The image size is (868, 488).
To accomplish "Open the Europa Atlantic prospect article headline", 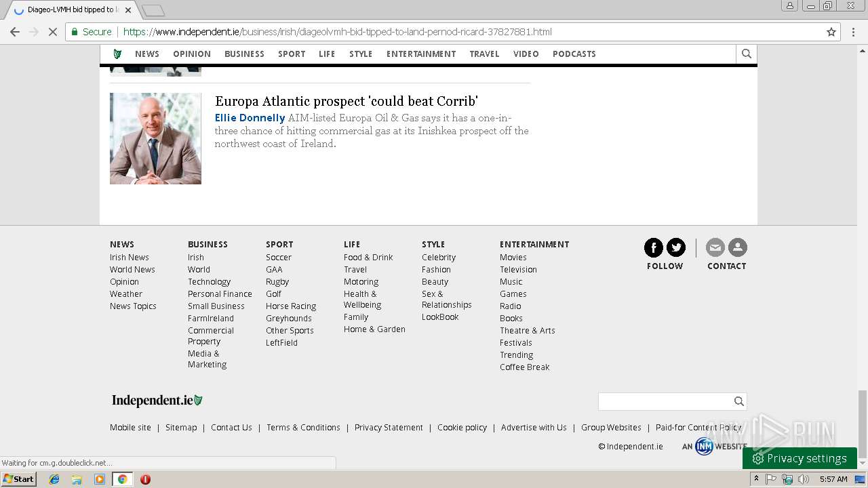I will (347, 101).
